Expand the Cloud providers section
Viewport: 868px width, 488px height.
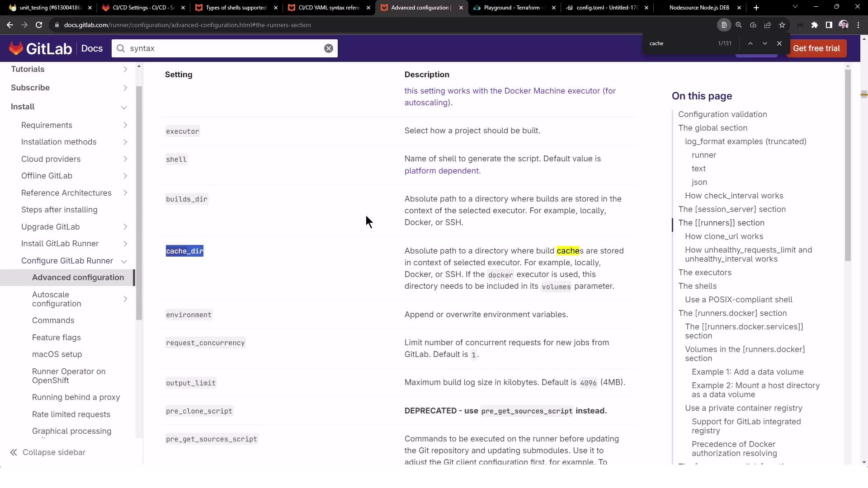point(125,159)
